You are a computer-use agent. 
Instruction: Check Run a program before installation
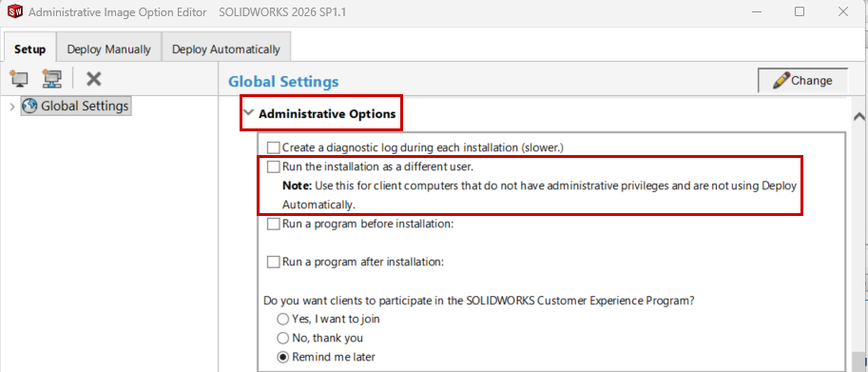coord(274,225)
